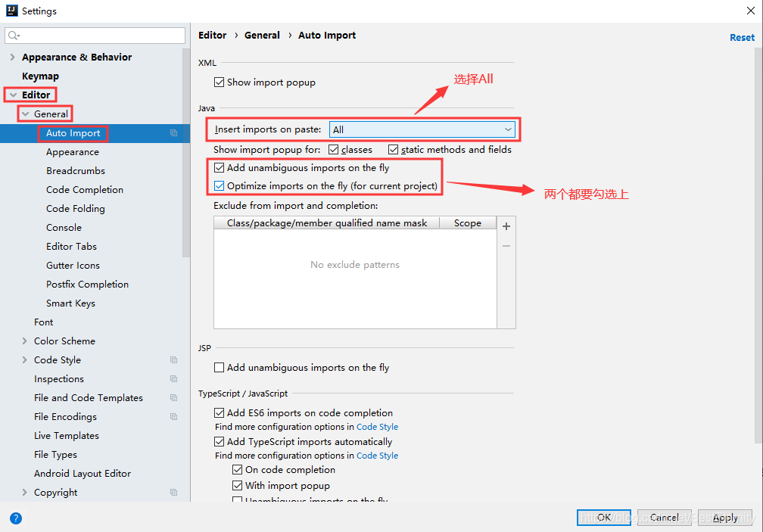The width and height of the screenshot is (763, 532).
Task: Open Postfix Completion settings
Action: (x=88, y=285)
